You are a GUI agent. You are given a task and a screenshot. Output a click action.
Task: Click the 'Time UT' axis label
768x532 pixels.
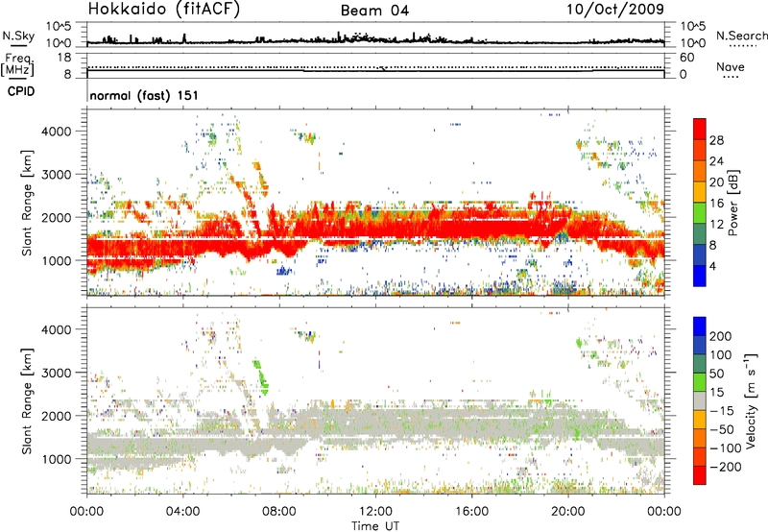375,526
